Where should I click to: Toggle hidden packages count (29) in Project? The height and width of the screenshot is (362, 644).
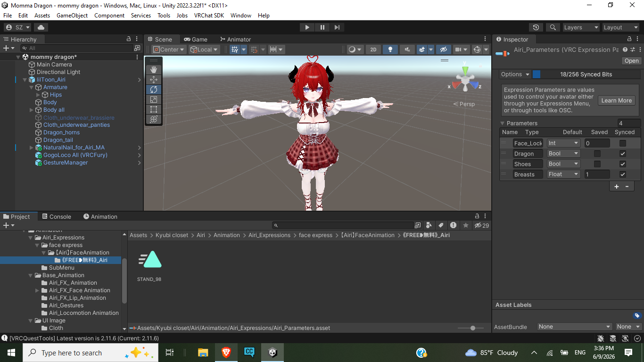point(482,225)
